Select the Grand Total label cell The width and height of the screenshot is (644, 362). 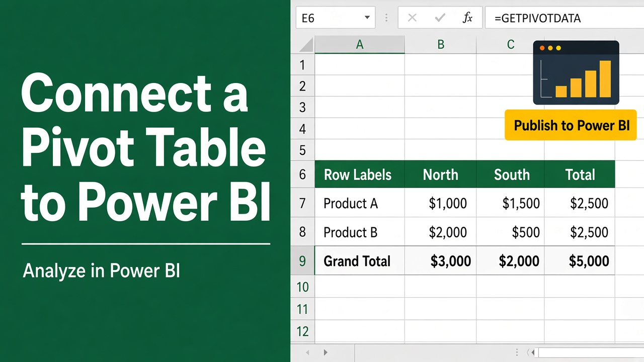[360, 260]
